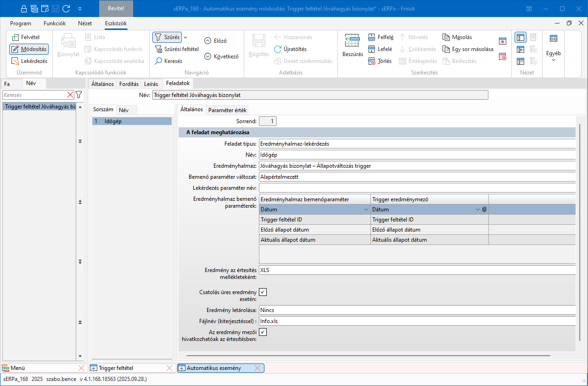
Task: Click the Újratöltés reload icon
Action: click(278, 49)
